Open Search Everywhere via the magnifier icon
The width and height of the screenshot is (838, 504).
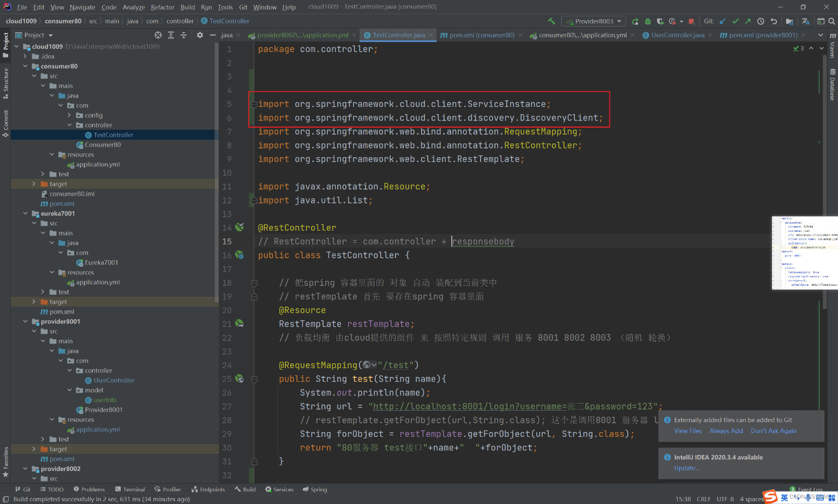click(x=832, y=21)
